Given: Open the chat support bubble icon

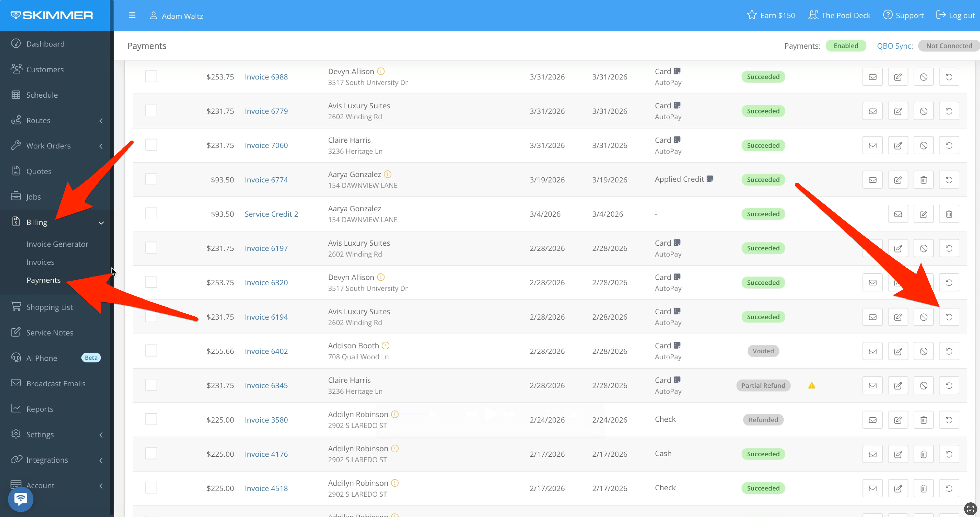Looking at the screenshot, I should (21, 499).
